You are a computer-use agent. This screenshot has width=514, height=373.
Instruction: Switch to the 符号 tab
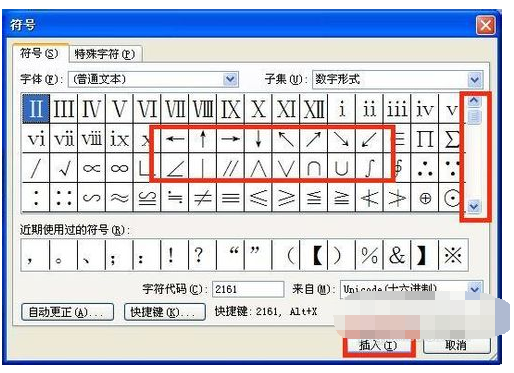point(40,53)
